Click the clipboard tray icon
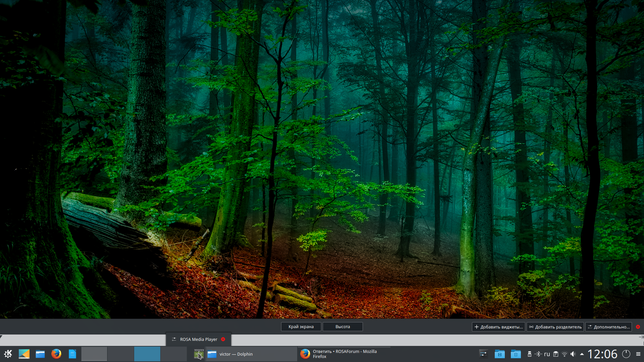The height and width of the screenshot is (362, 644). [x=556, y=354]
